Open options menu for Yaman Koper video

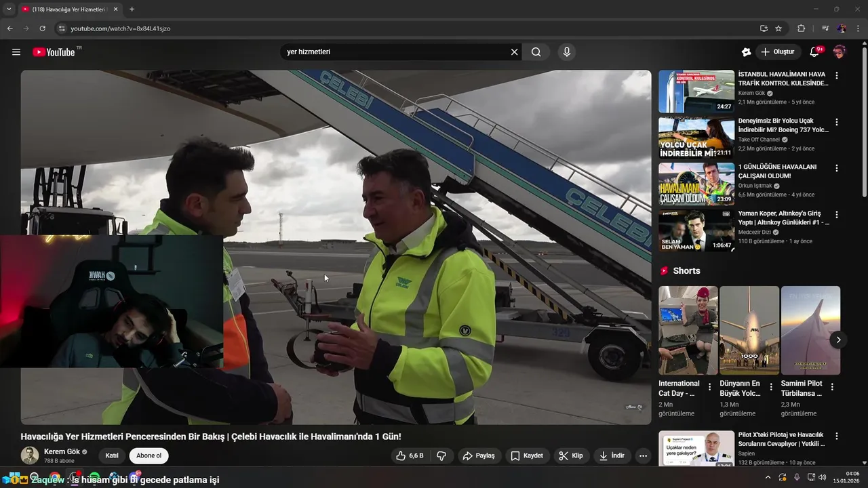(837, 214)
